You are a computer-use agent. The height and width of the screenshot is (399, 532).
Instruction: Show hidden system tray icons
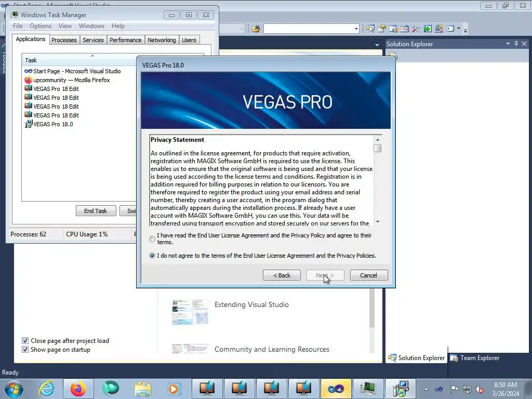point(426,389)
